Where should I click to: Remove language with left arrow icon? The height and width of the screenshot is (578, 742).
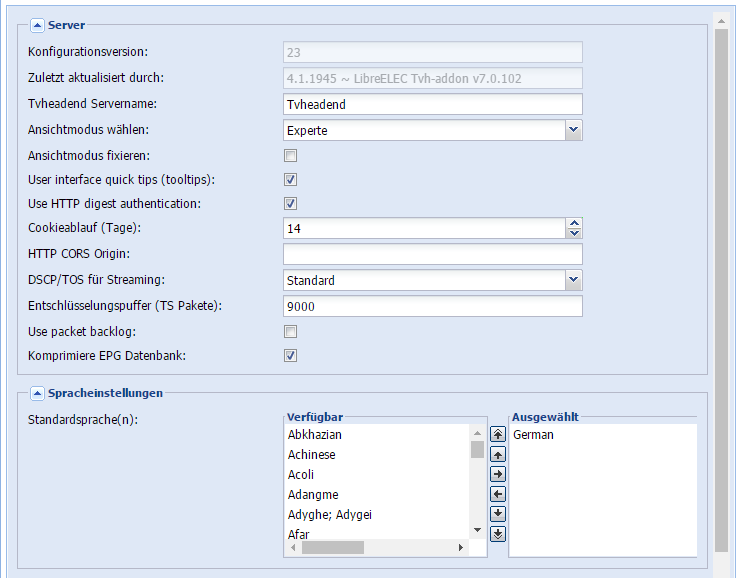(497, 494)
